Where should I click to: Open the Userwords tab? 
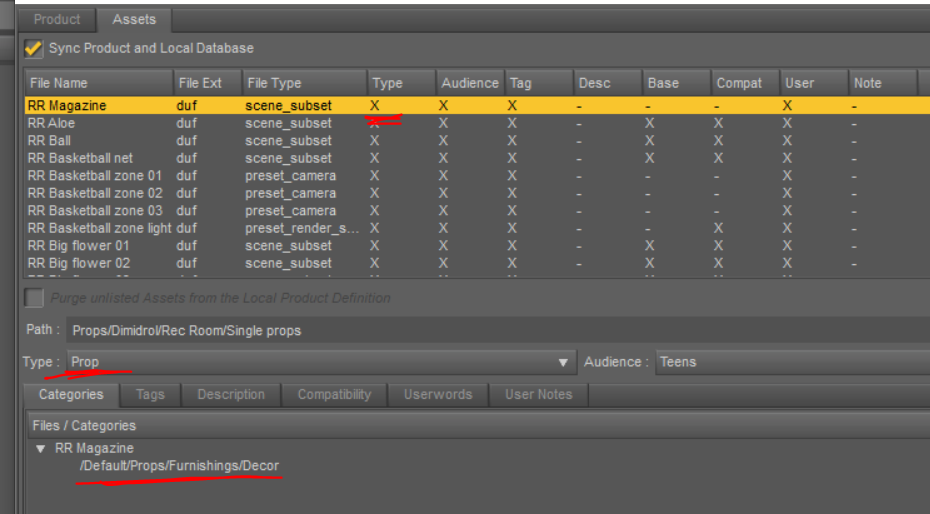(x=438, y=395)
